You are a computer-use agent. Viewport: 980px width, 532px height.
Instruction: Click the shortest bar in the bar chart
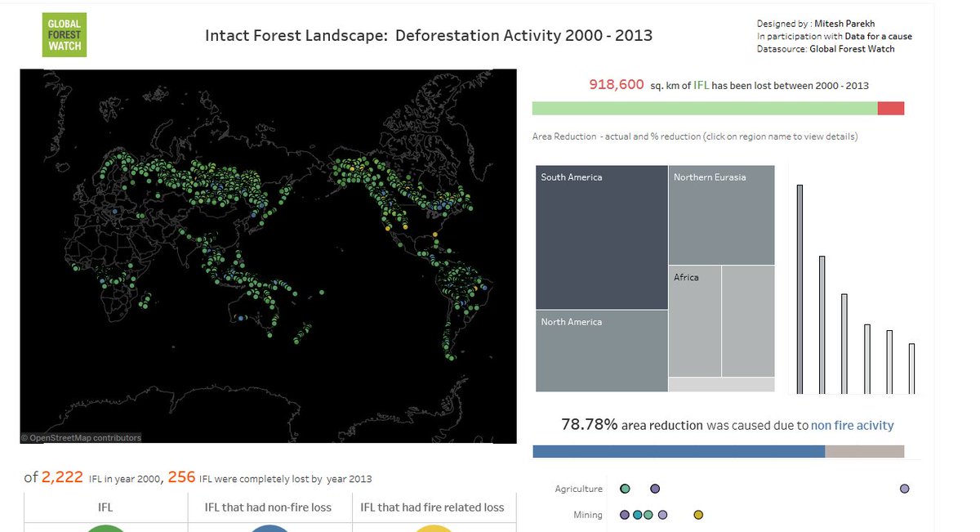click(x=911, y=369)
